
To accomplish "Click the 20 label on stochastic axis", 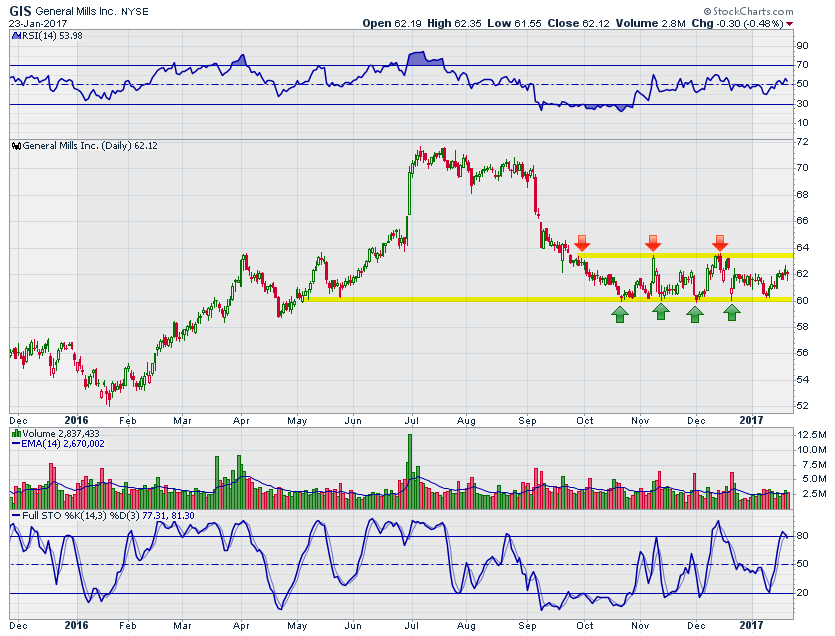I will tap(802, 593).
